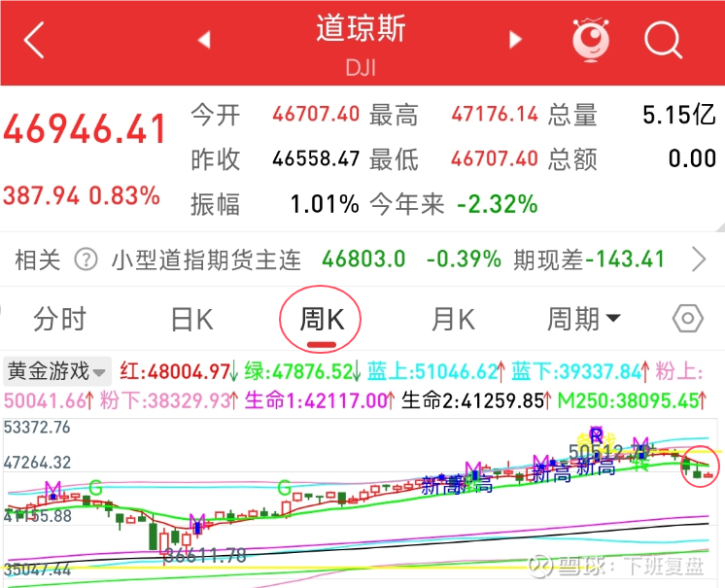The height and width of the screenshot is (588, 725).
Task: Tap the 53372.76 axis label on chart
Action: point(37,427)
